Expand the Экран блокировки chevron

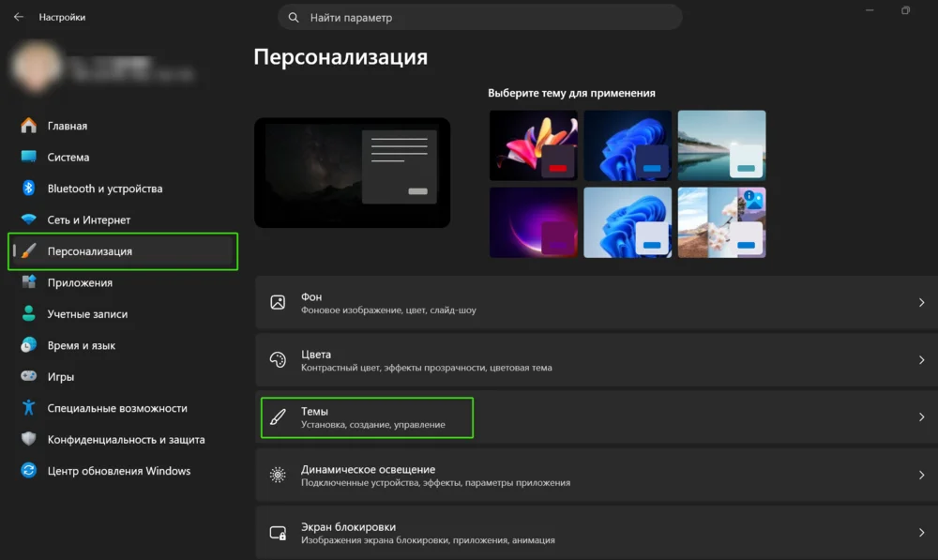click(x=921, y=533)
